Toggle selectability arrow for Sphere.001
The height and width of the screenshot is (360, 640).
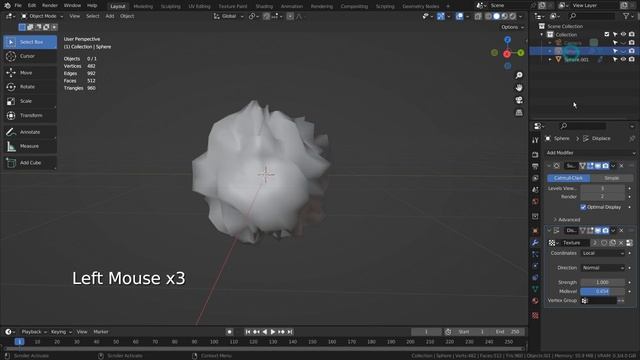[615, 60]
